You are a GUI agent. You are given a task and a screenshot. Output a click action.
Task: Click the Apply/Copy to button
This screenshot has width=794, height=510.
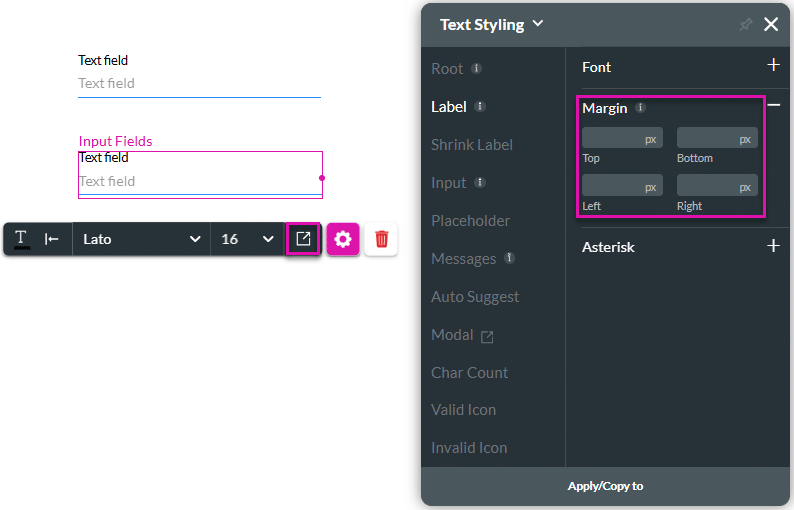(605, 486)
